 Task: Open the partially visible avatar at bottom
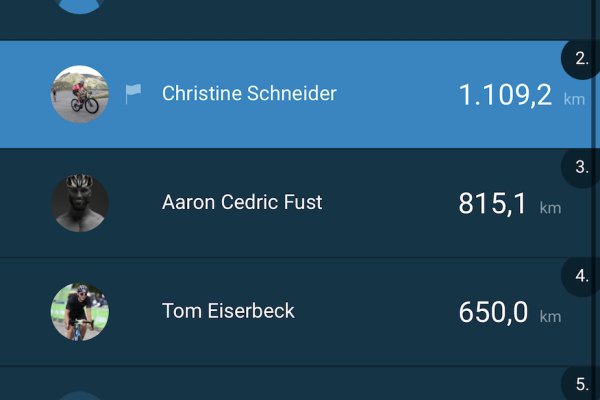coord(80,395)
